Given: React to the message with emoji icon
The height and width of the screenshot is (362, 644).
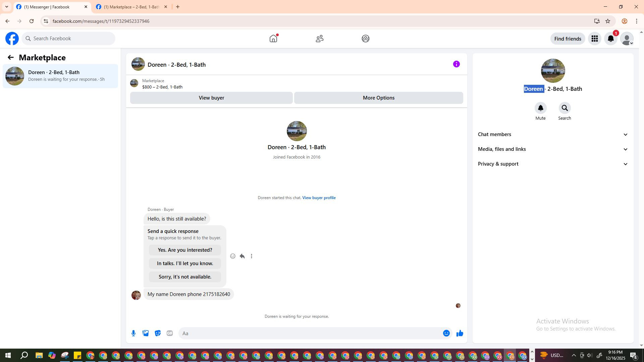Looking at the screenshot, I should click(233, 256).
